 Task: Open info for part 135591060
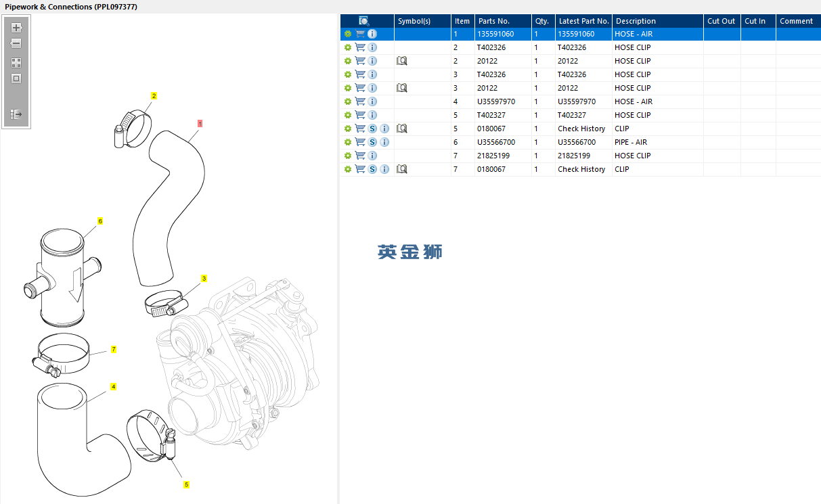[372, 34]
